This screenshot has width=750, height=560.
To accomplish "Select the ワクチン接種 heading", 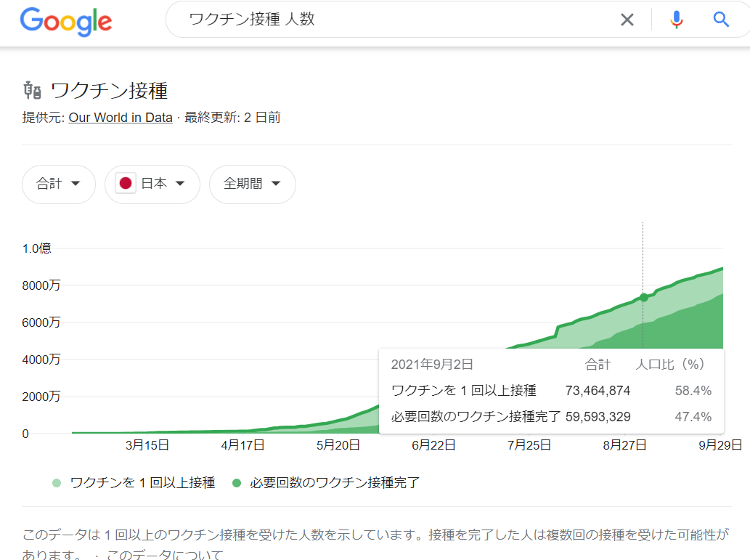I will coord(109,91).
